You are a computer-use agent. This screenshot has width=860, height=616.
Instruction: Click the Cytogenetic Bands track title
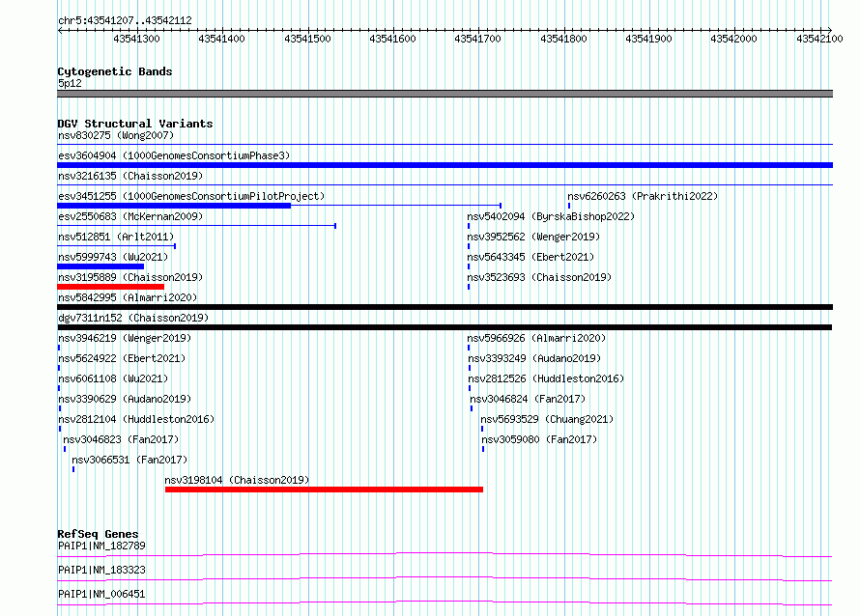[115, 71]
